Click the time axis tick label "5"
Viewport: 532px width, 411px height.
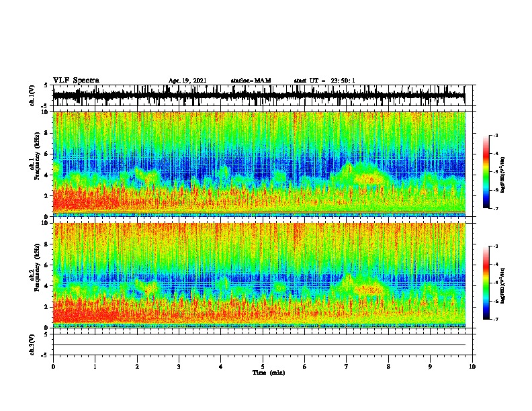[263, 367]
